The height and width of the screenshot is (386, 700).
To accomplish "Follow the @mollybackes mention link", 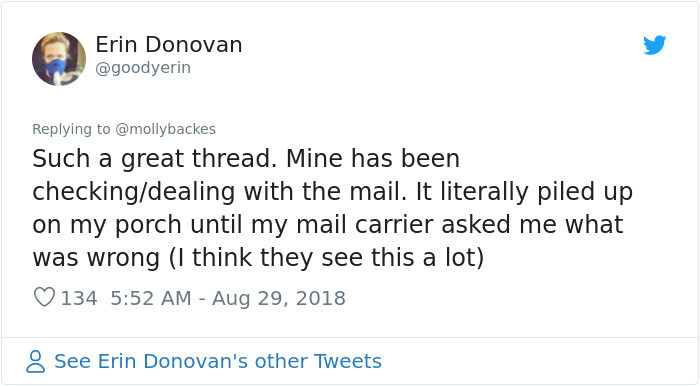I will (x=165, y=129).
